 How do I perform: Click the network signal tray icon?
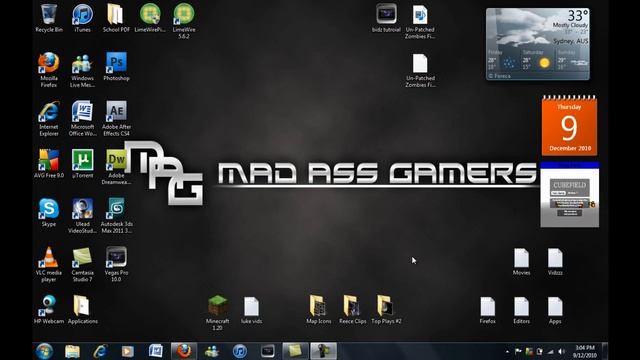pyautogui.click(x=551, y=351)
